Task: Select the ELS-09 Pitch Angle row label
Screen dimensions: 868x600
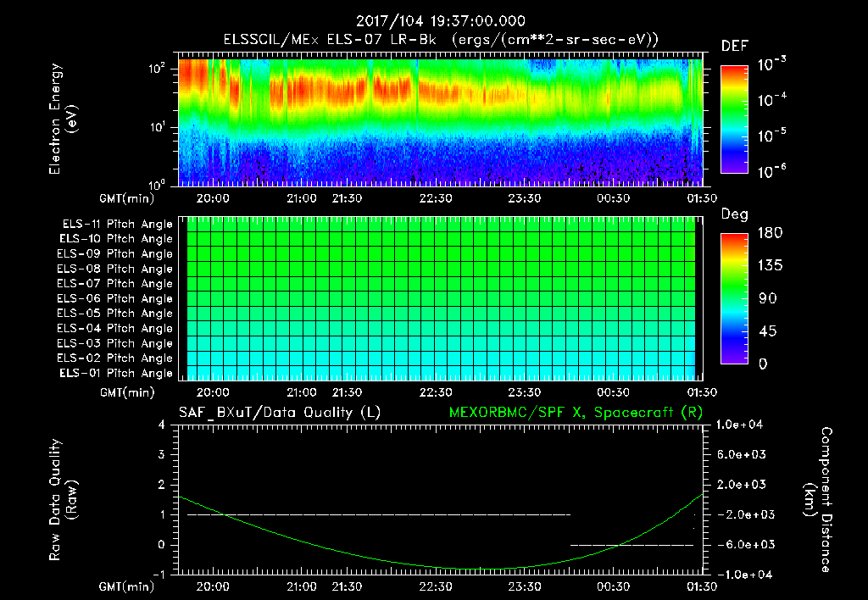Action: 115,254
